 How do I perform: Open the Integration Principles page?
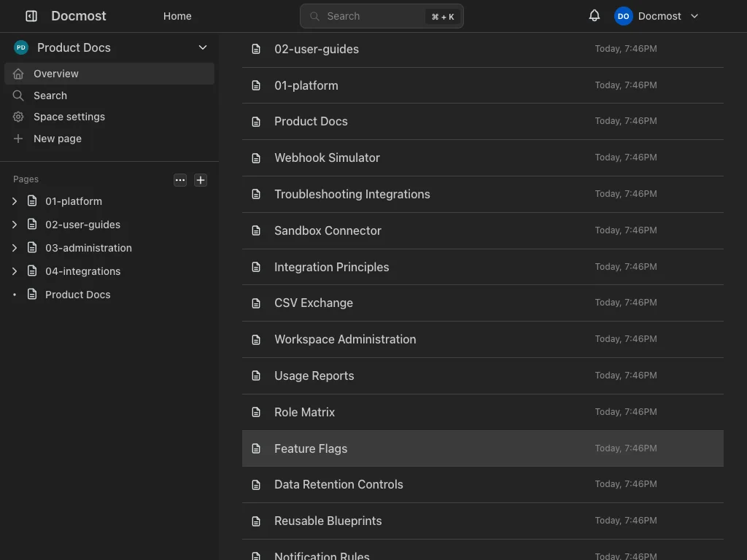pos(483,267)
